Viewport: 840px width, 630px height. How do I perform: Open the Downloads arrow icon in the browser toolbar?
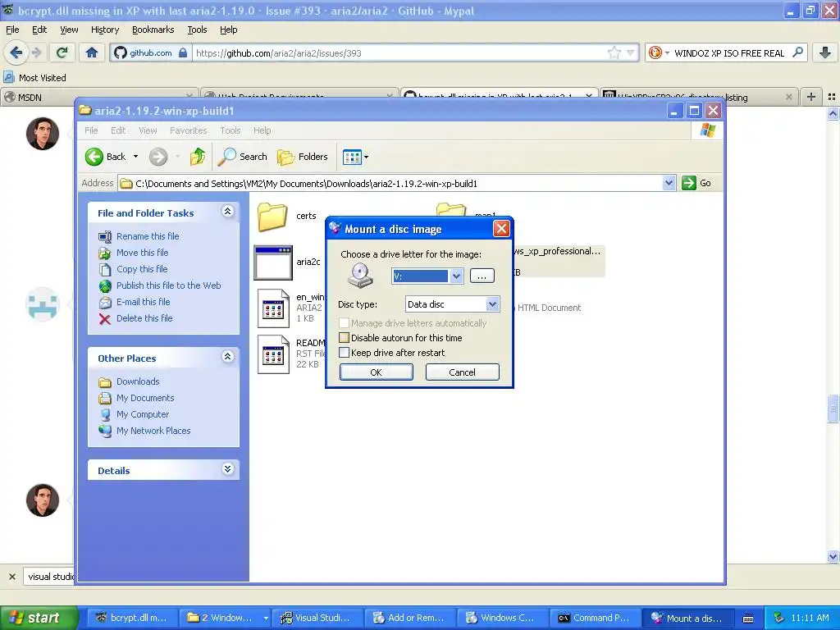[825, 52]
